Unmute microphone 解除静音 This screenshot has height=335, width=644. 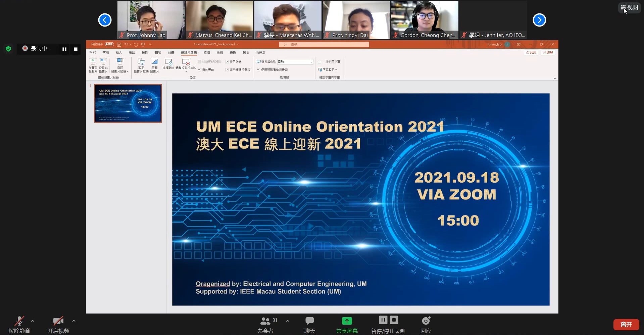pos(19,325)
